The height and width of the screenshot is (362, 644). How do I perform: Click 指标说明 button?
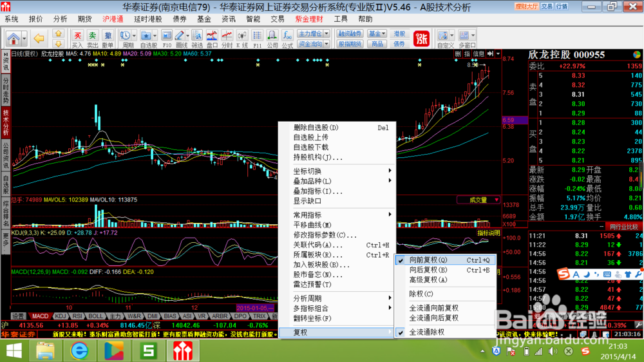(x=489, y=233)
